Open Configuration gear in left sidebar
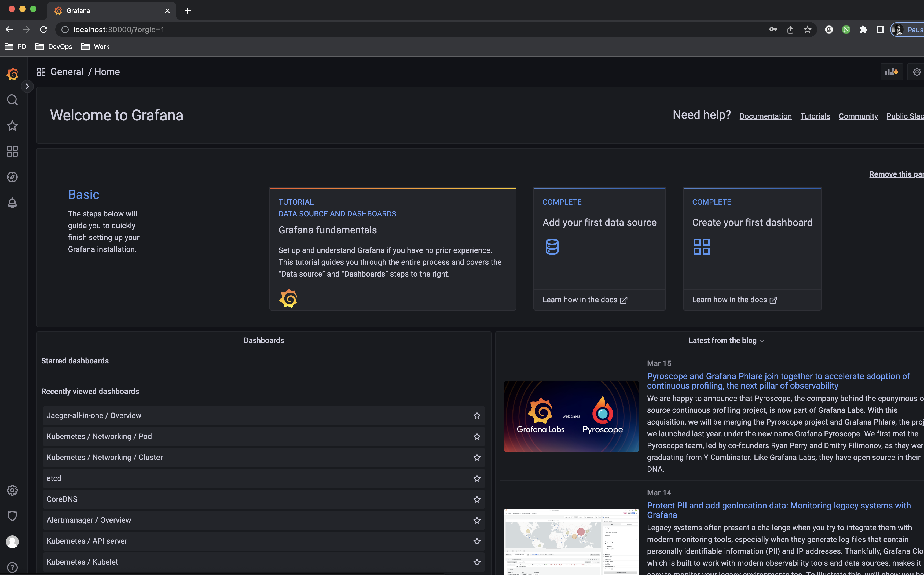The height and width of the screenshot is (575, 924). pyautogui.click(x=12, y=490)
